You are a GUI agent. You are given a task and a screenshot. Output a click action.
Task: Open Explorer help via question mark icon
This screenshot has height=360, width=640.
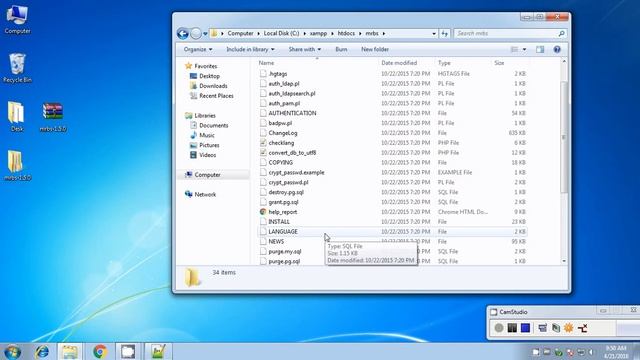(x=557, y=49)
